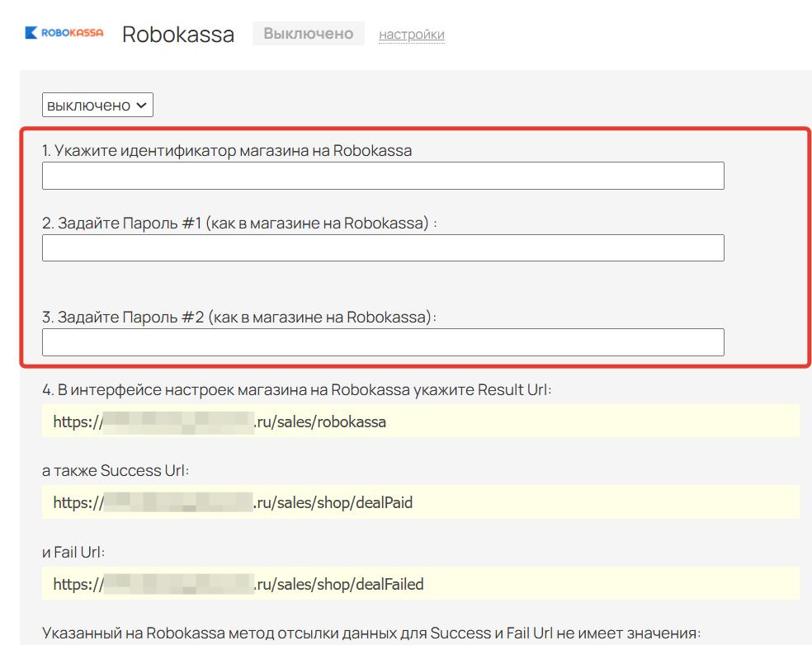The image size is (812, 645).
Task: Open the выключено status dropdown
Action: pyautogui.click(x=97, y=105)
